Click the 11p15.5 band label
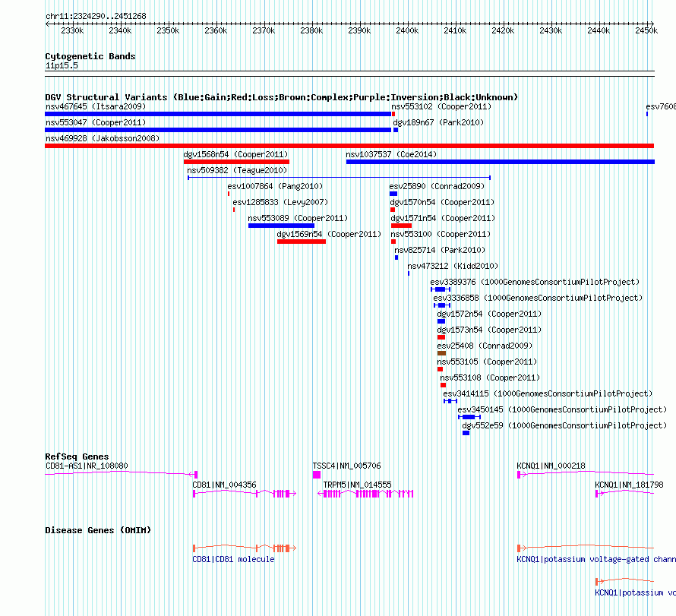This screenshot has height=616, width=676. point(62,65)
